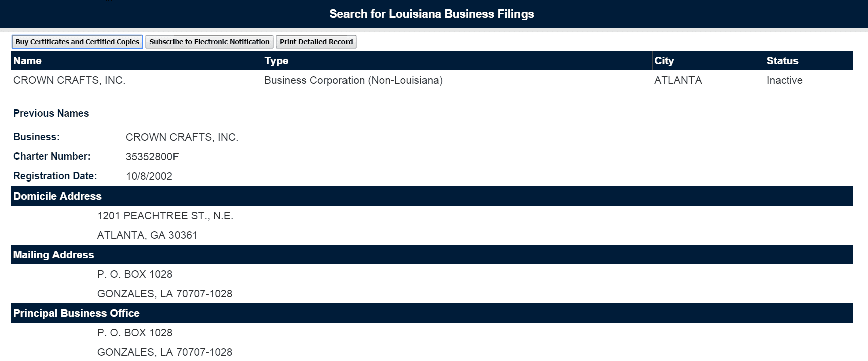Click the Status column header
The width and height of the screenshot is (868, 361).
coord(782,61)
